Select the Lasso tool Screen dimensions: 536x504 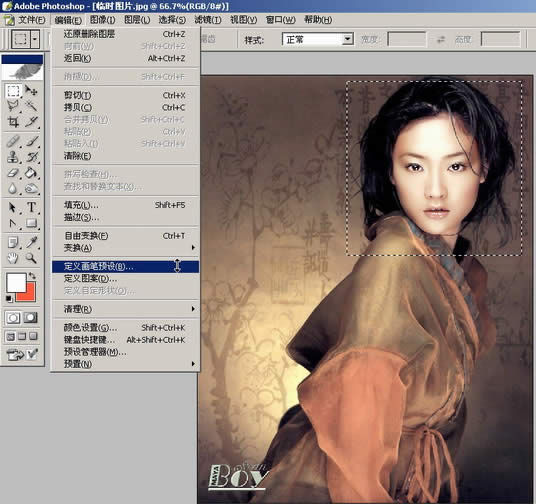click(13, 106)
